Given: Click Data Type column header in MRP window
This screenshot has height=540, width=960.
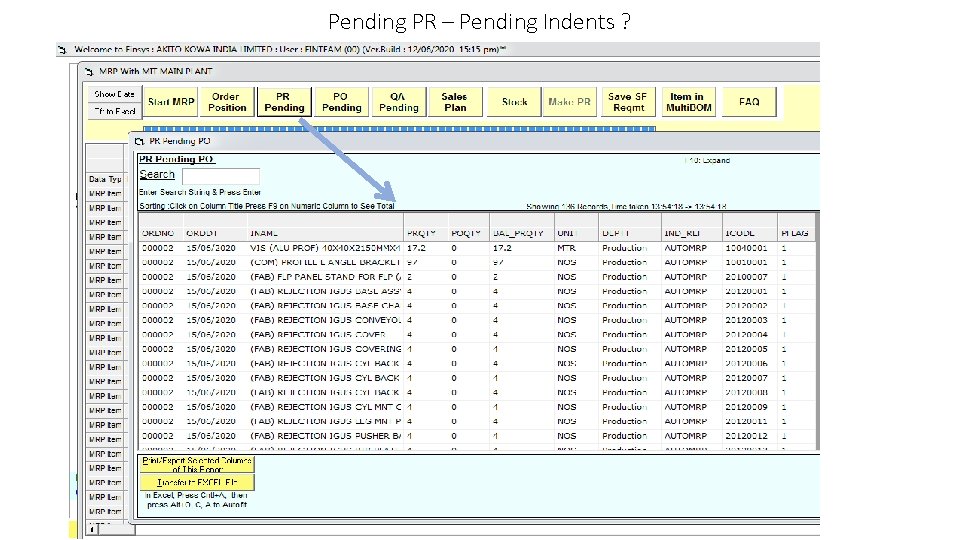Looking at the screenshot, I should click(x=105, y=179).
